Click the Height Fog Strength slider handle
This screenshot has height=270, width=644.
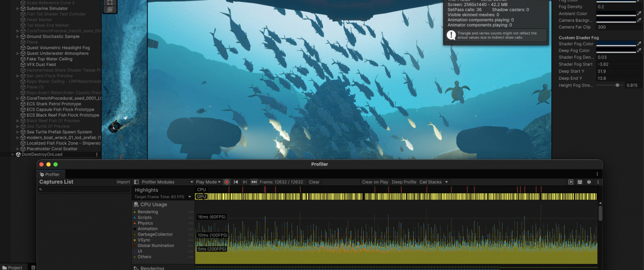(x=617, y=85)
